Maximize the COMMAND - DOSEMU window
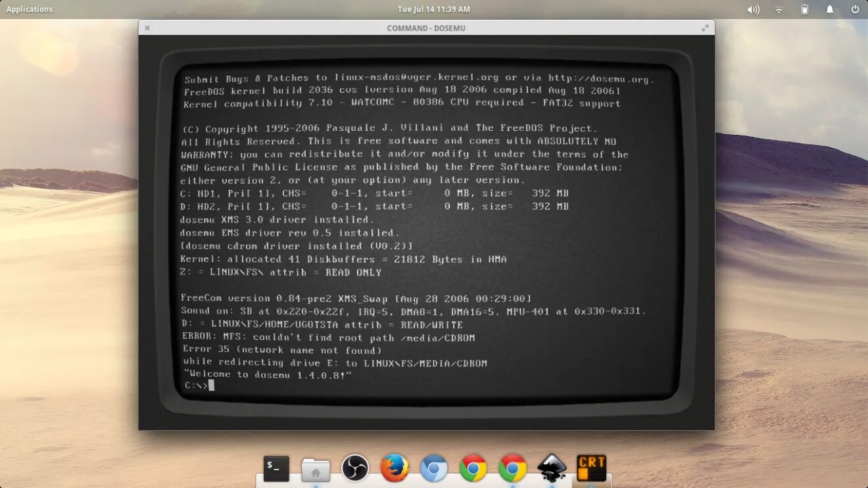 click(706, 28)
